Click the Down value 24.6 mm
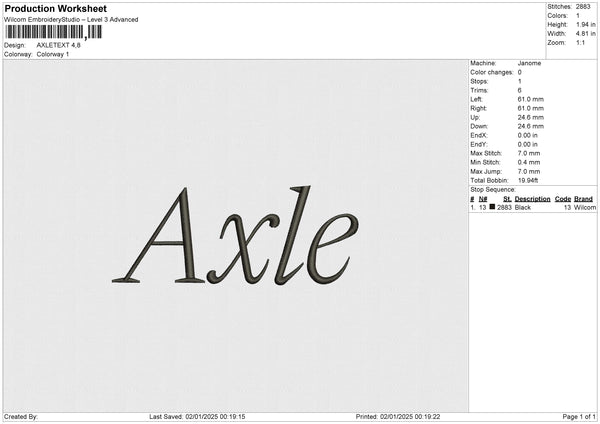The width and height of the screenshot is (600, 424). pyautogui.click(x=530, y=126)
